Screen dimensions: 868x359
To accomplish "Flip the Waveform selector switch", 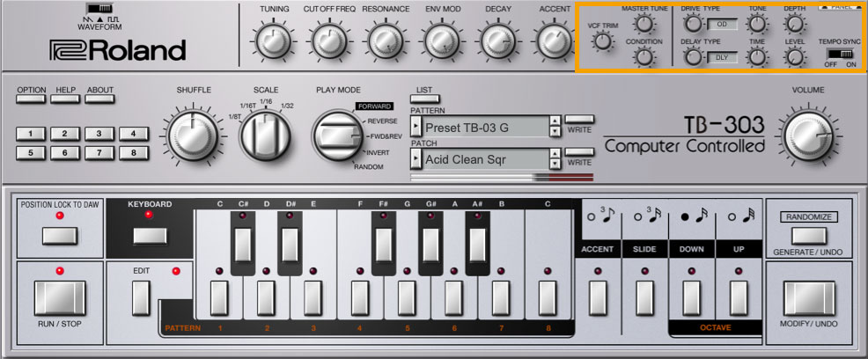I will click(99, 8).
